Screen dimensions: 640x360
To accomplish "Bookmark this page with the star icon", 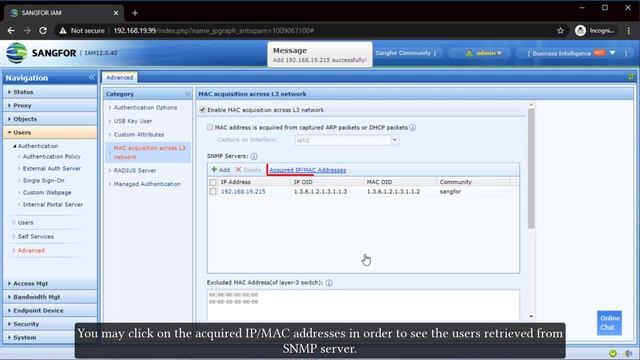I will [x=560, y=31].
